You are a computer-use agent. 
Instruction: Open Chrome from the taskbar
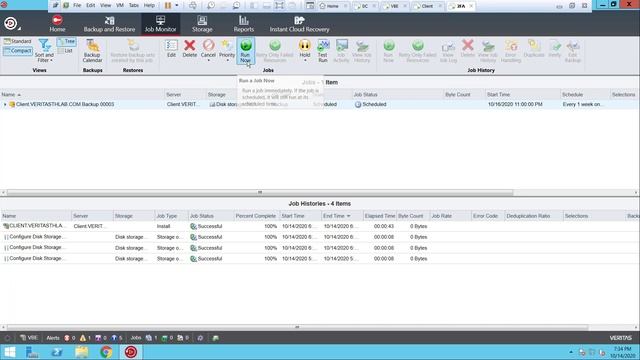tap(106, 352)
